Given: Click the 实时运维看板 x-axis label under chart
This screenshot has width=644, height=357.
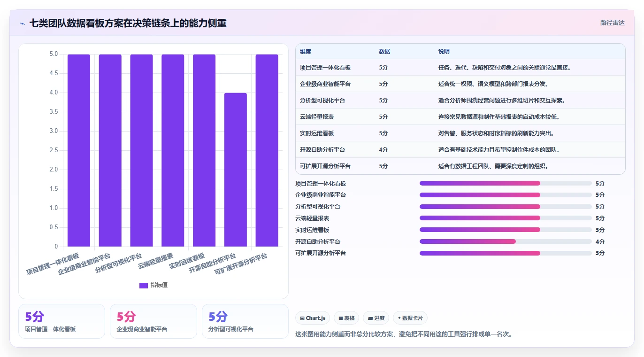Looking at the screenshot, I should pyautogui.click(x=187, y=261).
